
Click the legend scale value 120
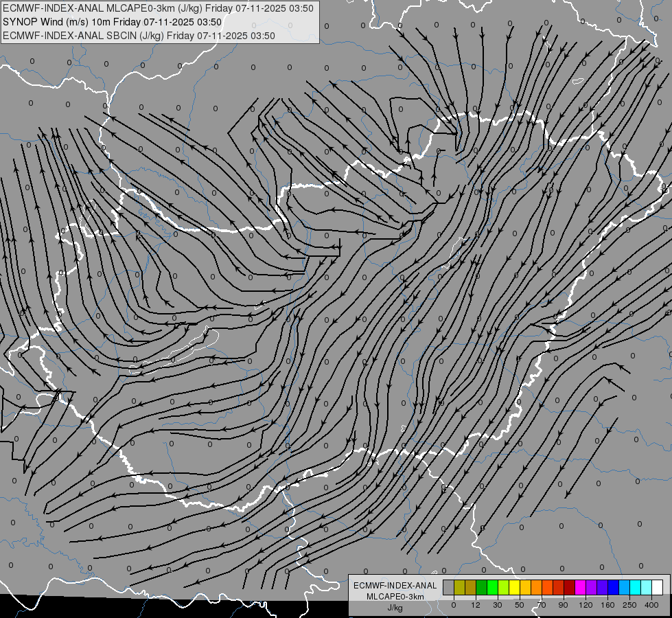point(586,605)
